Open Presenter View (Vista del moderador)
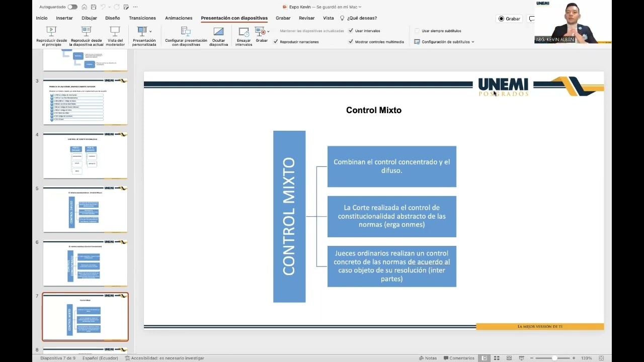The height and width of the screenshot is (362, 644). [x=115, y=36]
